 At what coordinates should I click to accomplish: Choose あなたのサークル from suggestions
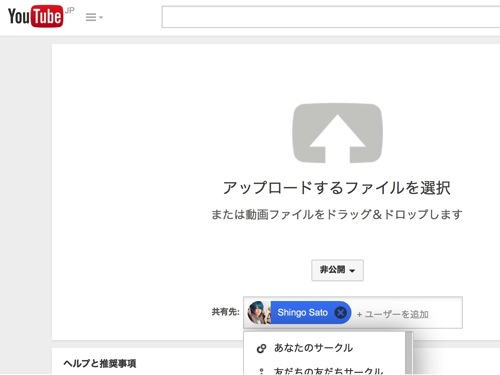[x=325, y=348]
